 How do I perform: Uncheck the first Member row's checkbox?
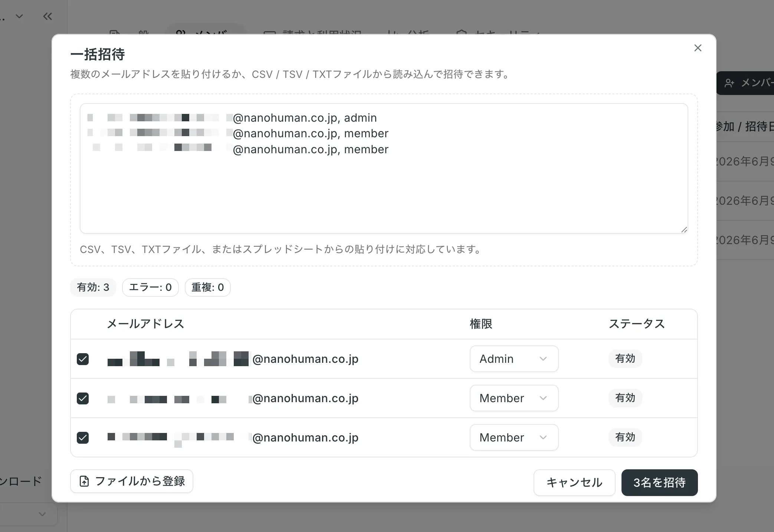click(83, 398)
